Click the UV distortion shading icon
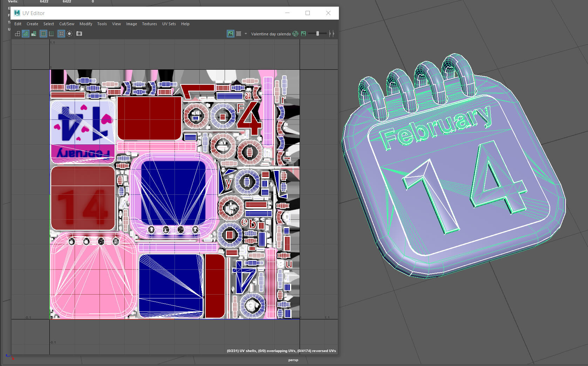The image size is (588, 366). click(34, 34)
